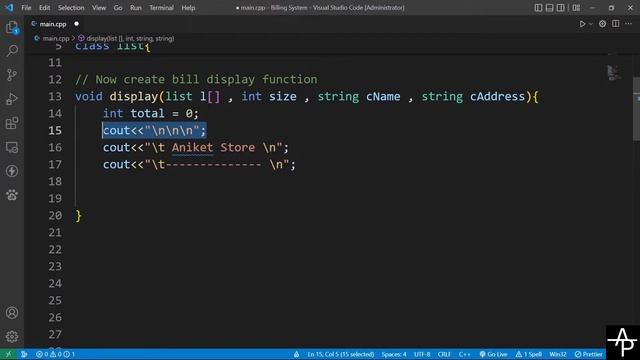Click line number 15 in the gutter
640x360 pixels.
(55, 131)
